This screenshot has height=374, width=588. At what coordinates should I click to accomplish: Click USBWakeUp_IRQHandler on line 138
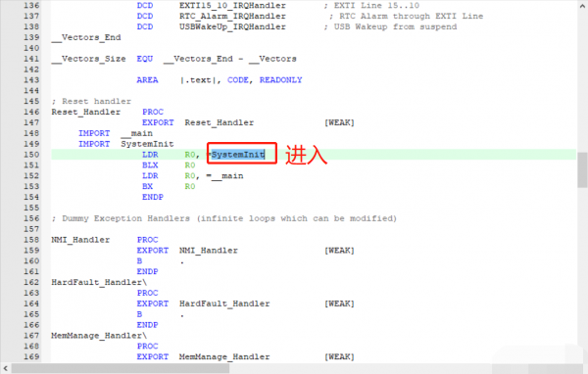click(x=232, y=26)
